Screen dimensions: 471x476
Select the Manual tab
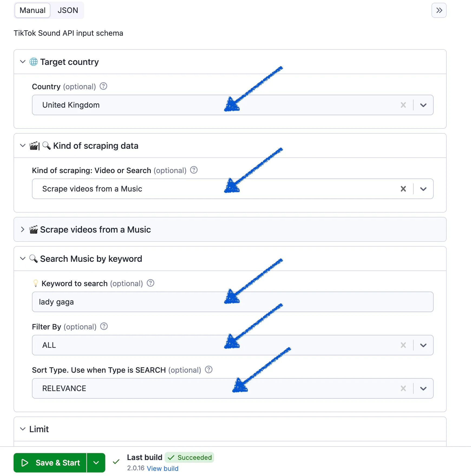click(32, 10)
